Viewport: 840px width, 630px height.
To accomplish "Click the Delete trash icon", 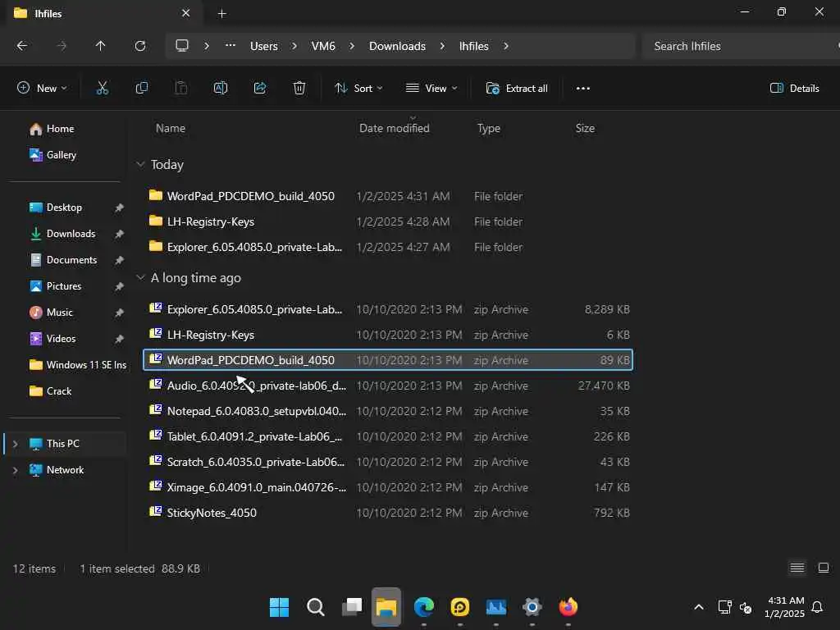I will coord(299,89).
